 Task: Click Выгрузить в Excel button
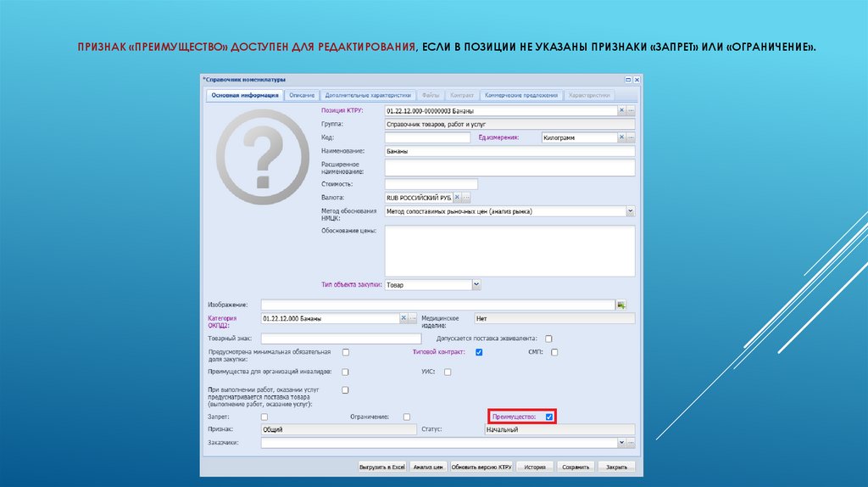coord(382,467)
